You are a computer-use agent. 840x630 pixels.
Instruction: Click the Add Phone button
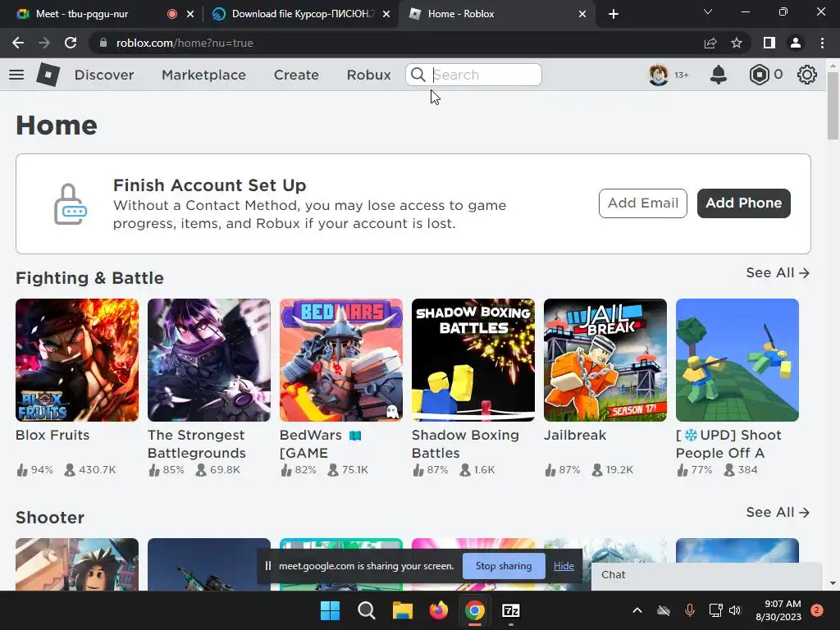[x=743, y=203]
